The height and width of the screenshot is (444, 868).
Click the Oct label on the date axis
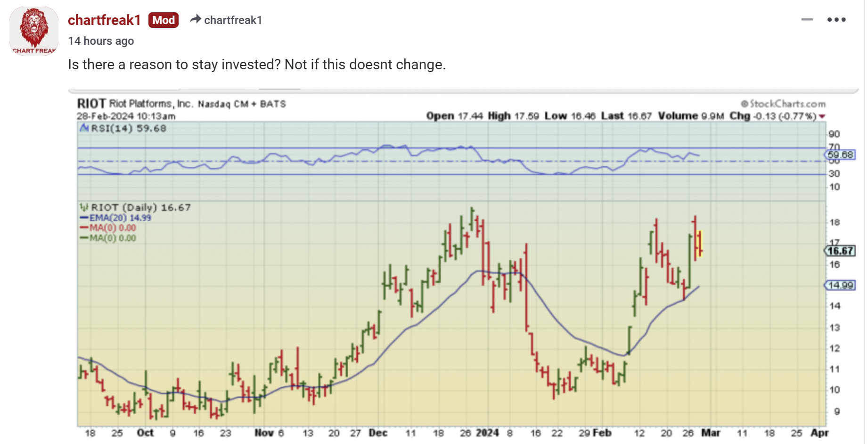pyautogui.click(x=145, y=433)
